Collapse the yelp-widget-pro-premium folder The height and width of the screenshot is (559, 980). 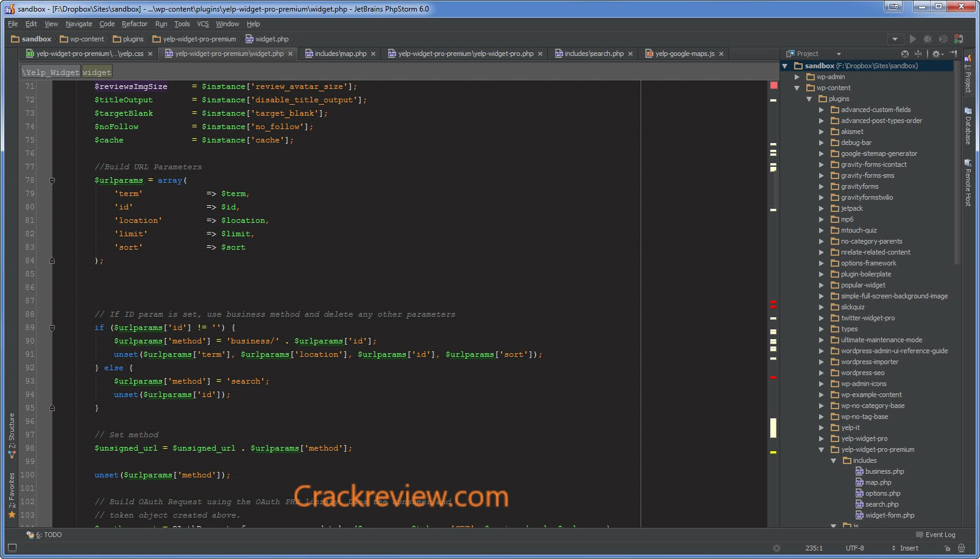click(x=821, y=449)
